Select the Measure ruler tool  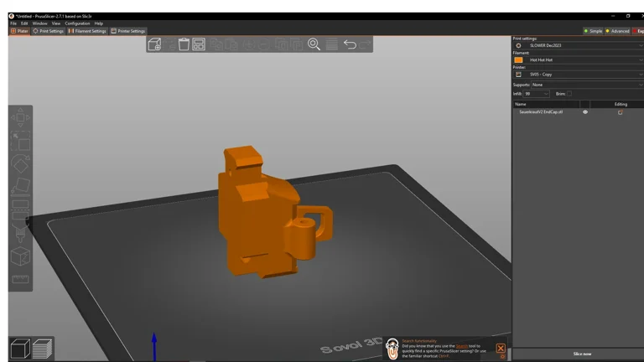point(20,279)
